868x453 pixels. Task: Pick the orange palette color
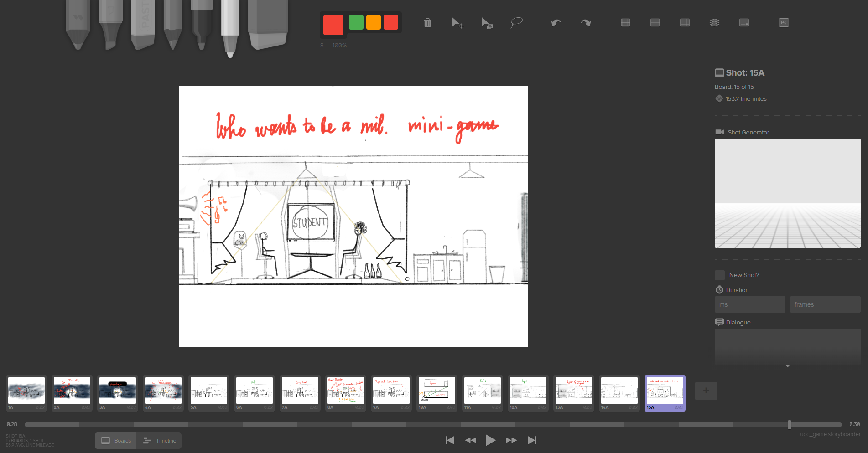tap(374, 22)
